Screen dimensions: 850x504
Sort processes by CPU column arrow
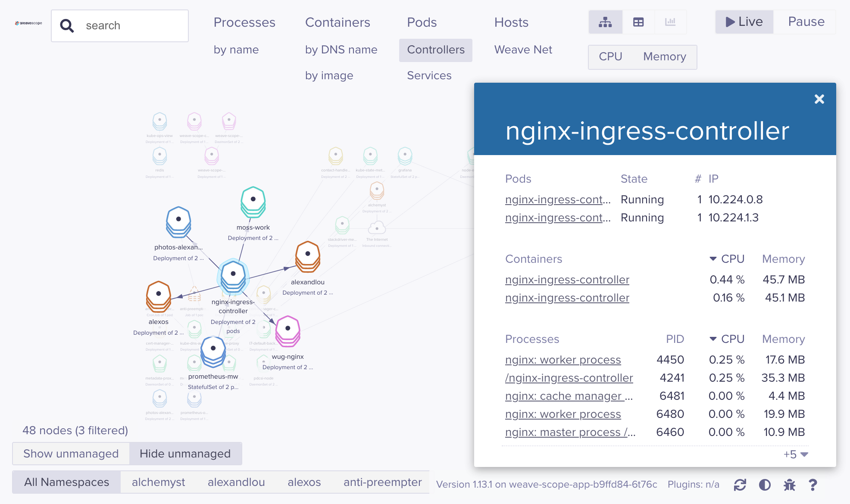click(713, 339)
